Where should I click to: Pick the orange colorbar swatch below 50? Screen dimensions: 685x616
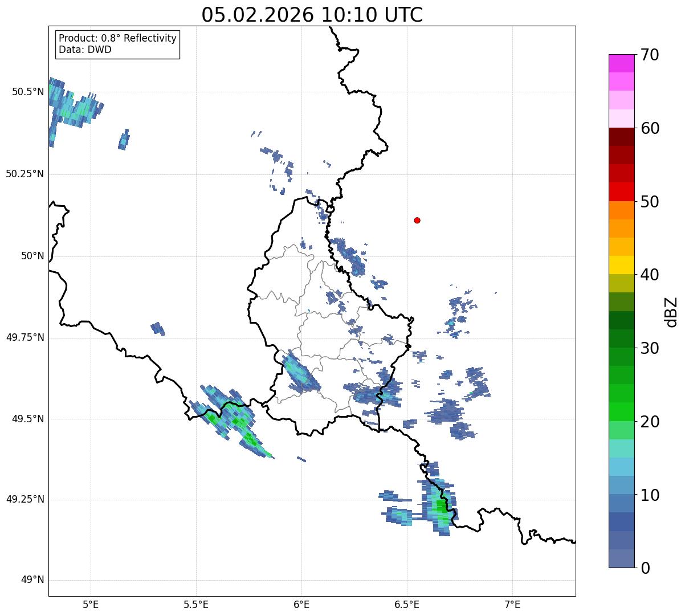621,210
